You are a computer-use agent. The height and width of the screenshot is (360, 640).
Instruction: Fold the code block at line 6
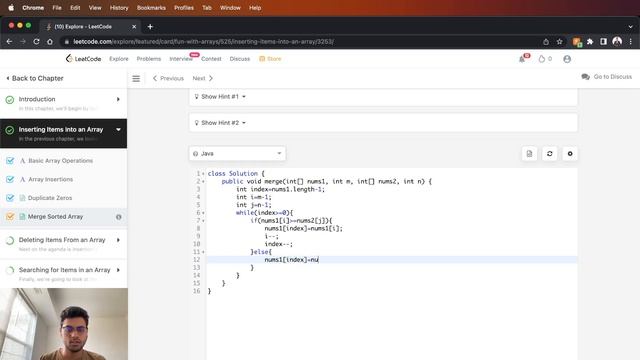203,213
